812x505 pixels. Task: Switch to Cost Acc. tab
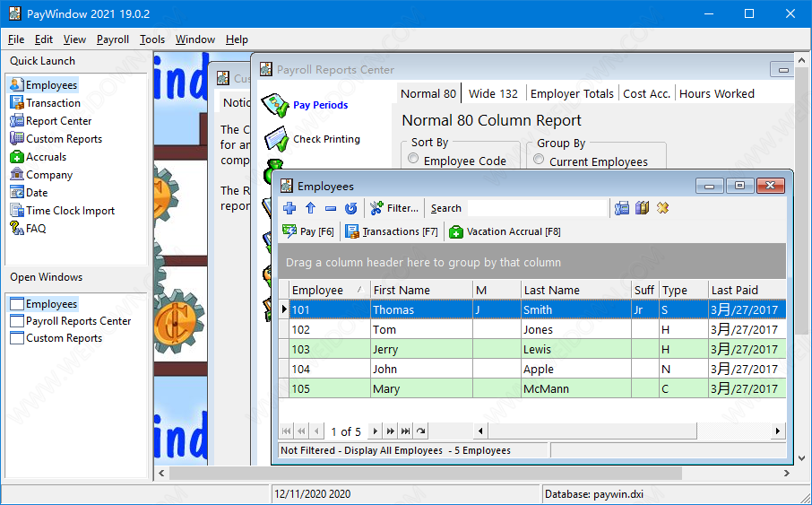(646, 94)
